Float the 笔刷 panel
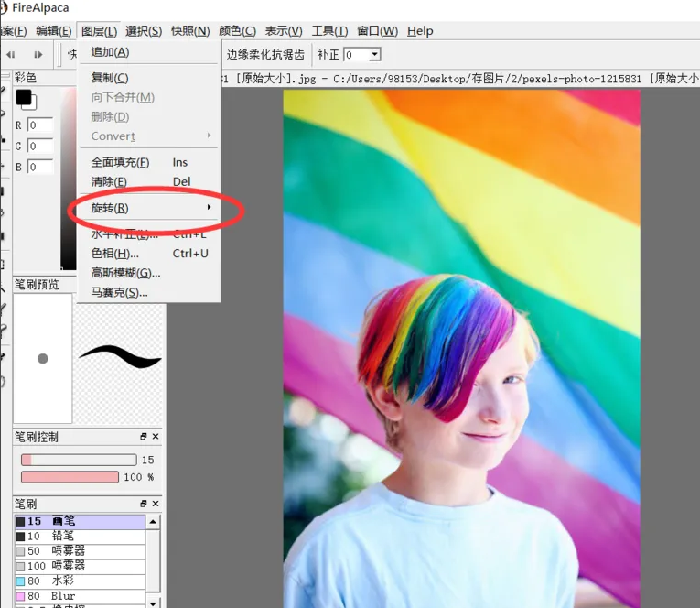 [x=144, y=504]
